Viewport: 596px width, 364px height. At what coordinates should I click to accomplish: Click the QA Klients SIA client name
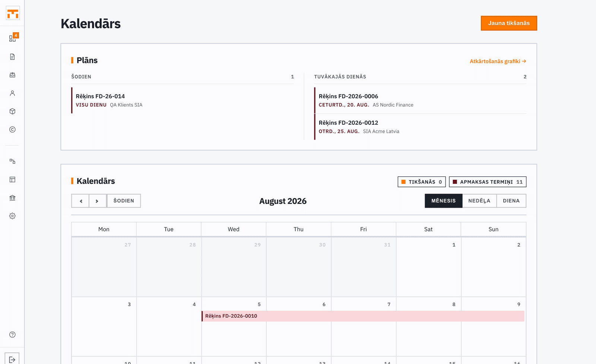pos(126,105)
